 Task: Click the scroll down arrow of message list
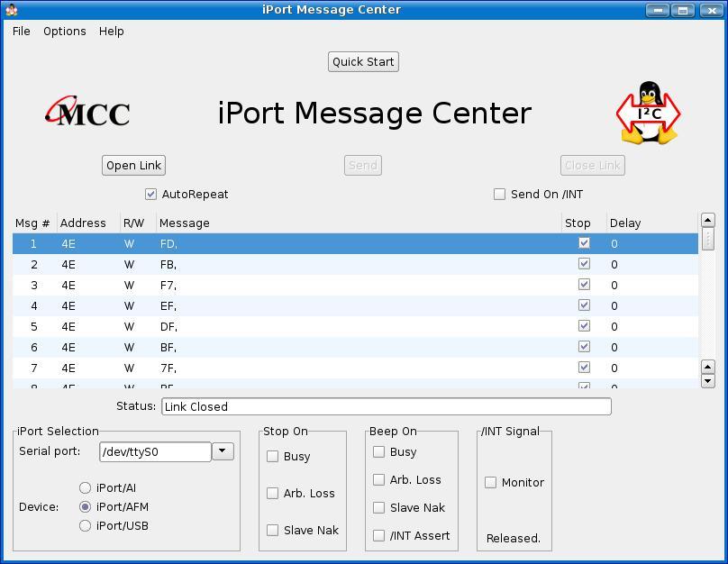click(x=707, y=381)
